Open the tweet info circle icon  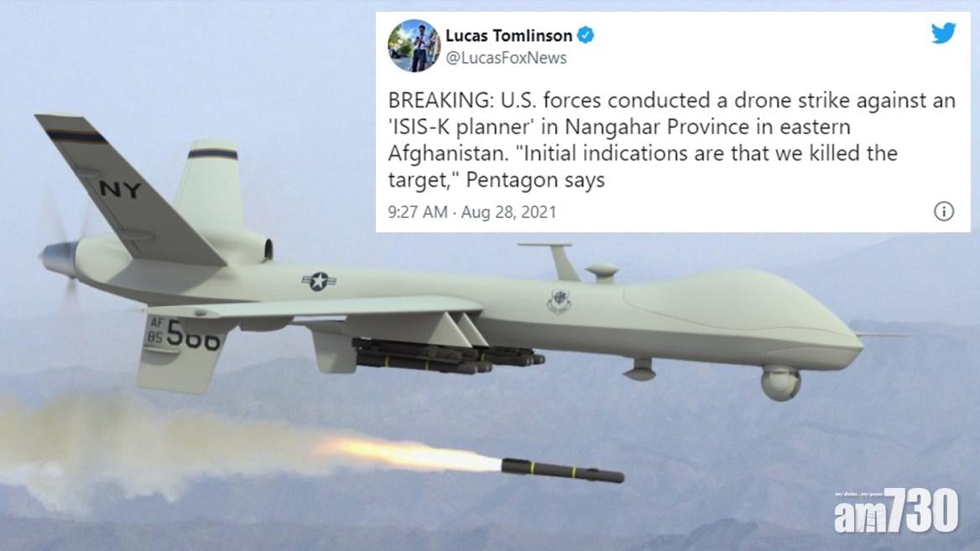tap(944, 211)
